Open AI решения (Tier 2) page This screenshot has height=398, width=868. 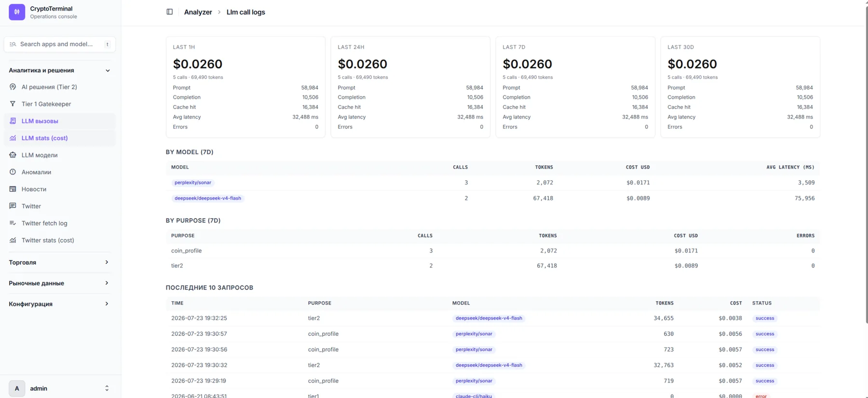[60, 87]
